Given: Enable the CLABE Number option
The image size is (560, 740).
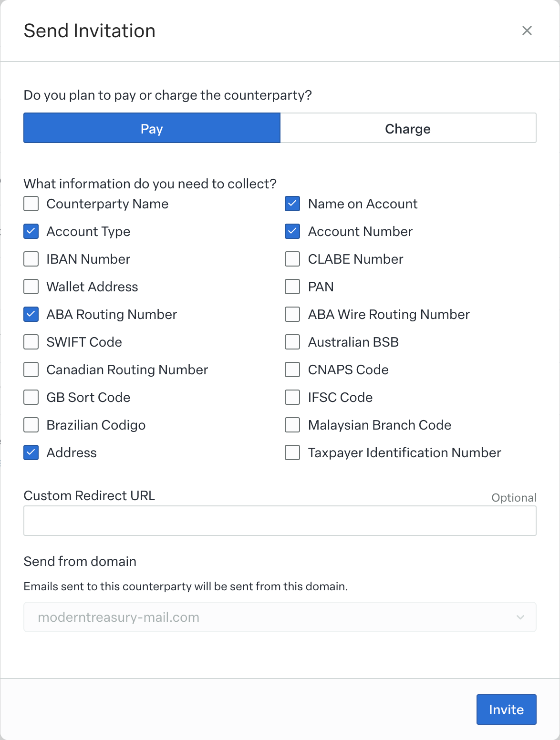Looking at the screenshot, I should pos(292,259).
